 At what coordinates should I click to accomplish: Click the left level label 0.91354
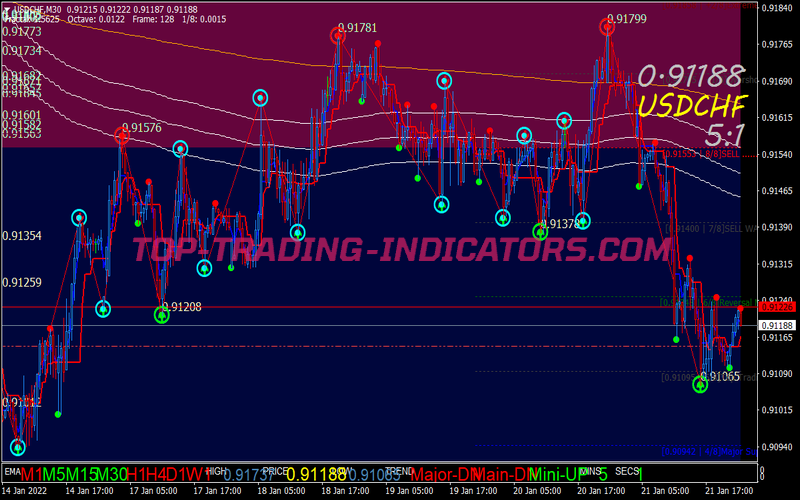coord(22,236)
